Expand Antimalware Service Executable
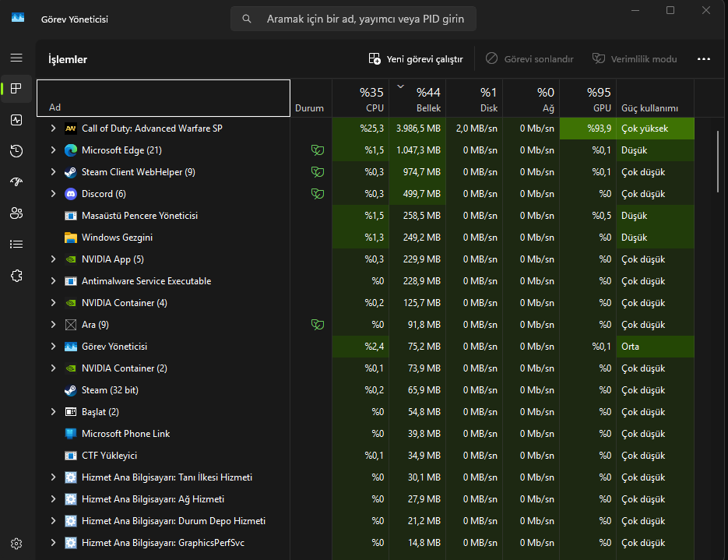728x560 pixels. pyautogui.click(x=53, y=281)
